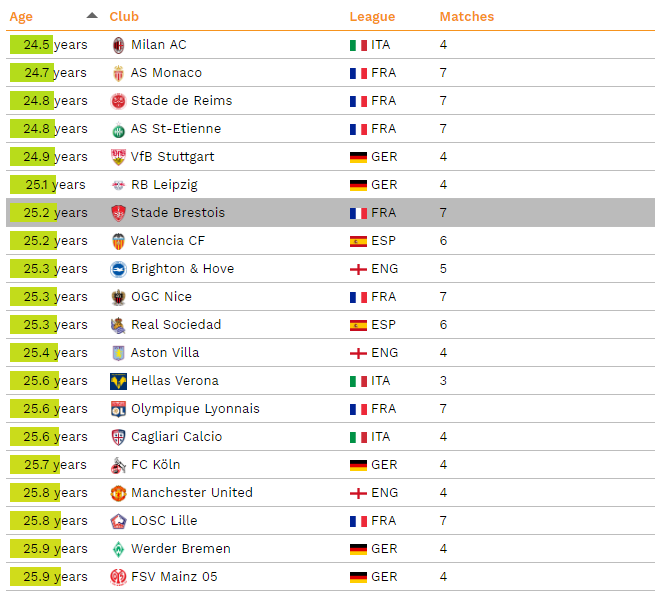Screen dimensions: 655x600
Task: Open the Olympique Lyonnais club link
Action: (195, 409)
